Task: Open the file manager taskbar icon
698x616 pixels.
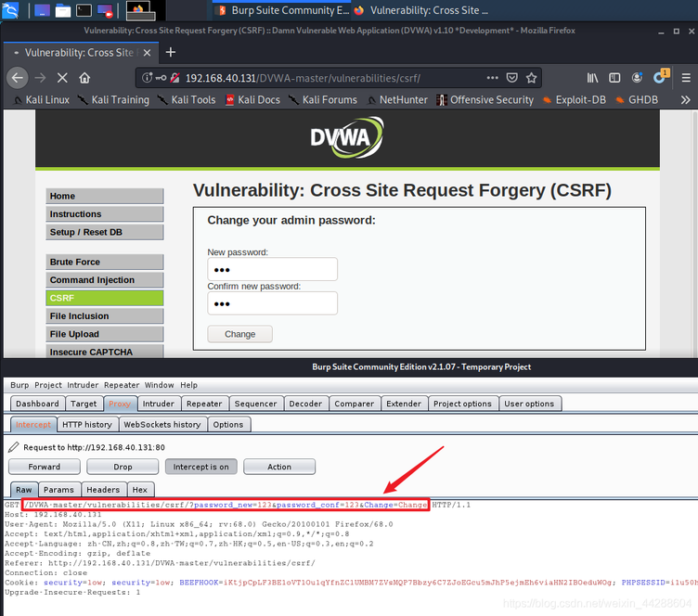Action: [63, 10]
